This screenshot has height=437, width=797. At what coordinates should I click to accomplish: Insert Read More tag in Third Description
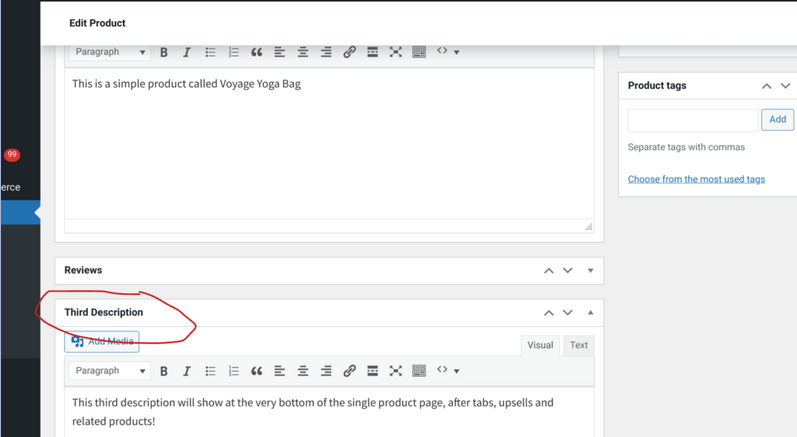point(372,371)
